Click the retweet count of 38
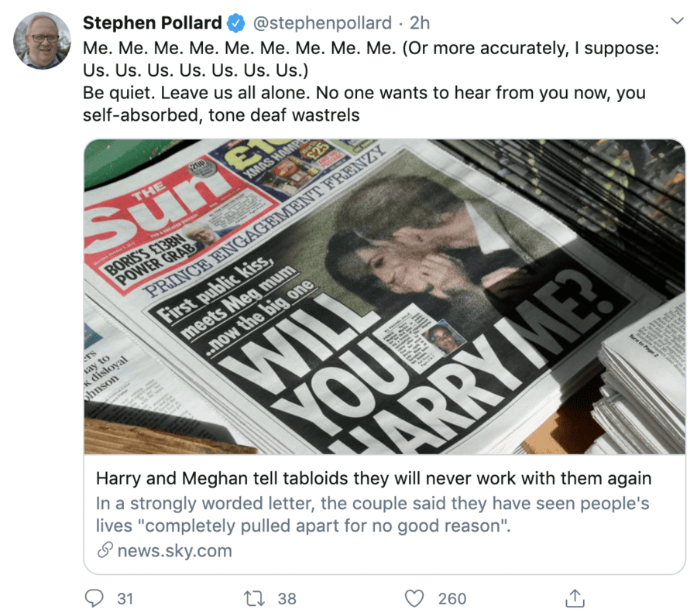697x616 pixels. [287, 598]
